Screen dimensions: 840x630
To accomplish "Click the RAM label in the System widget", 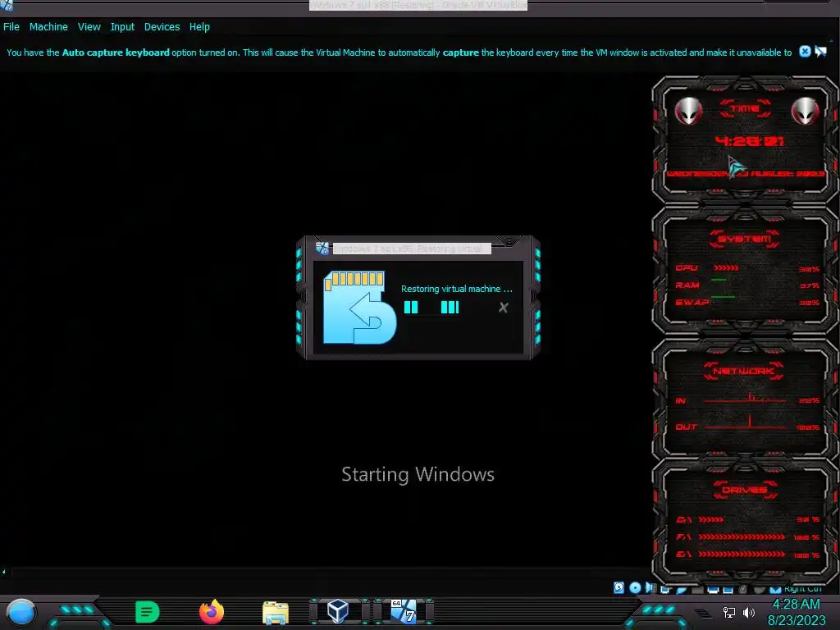I will [687, 285].
